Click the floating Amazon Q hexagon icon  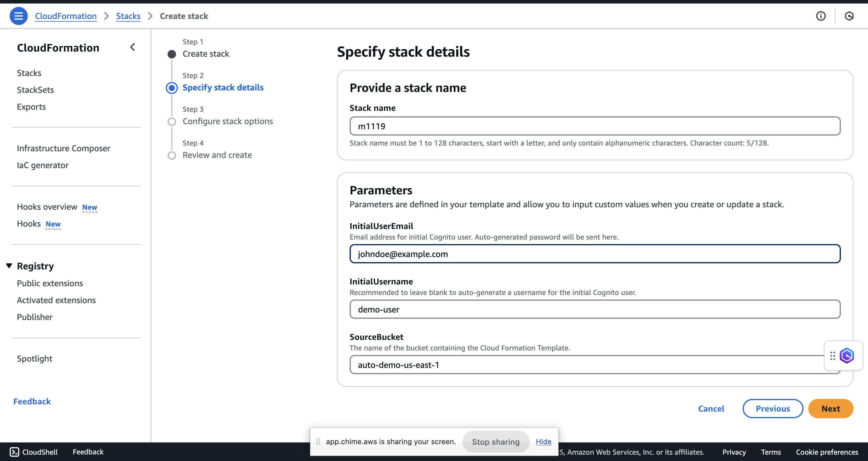(847, 356)
